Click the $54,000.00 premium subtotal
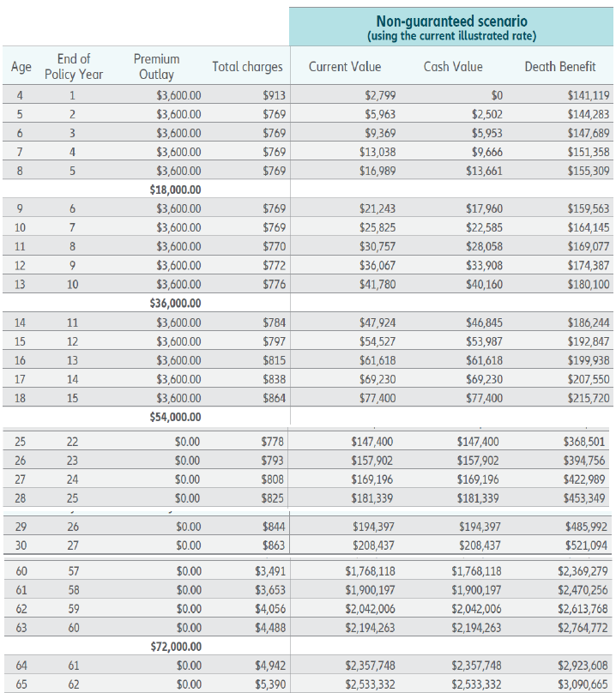 (175, 417)
